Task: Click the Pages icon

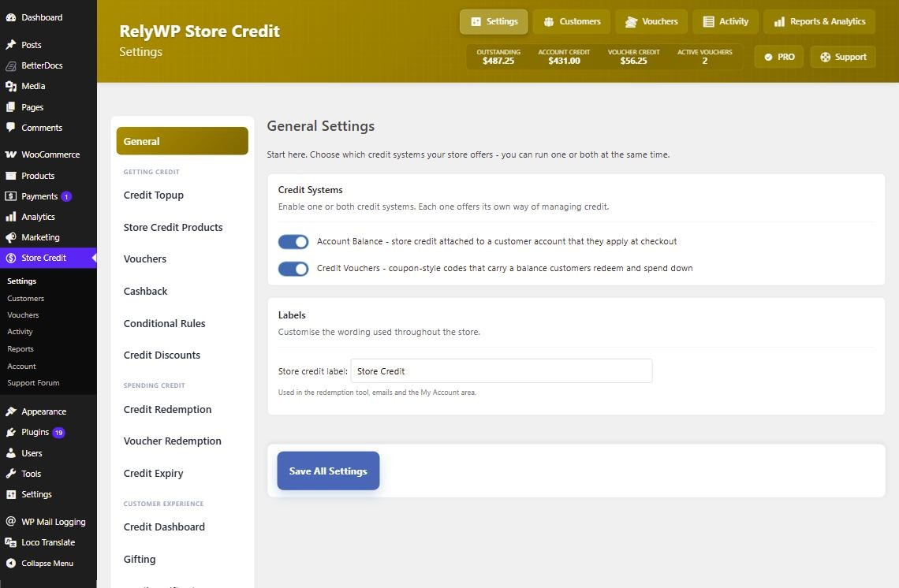Action: pos(11,107)
